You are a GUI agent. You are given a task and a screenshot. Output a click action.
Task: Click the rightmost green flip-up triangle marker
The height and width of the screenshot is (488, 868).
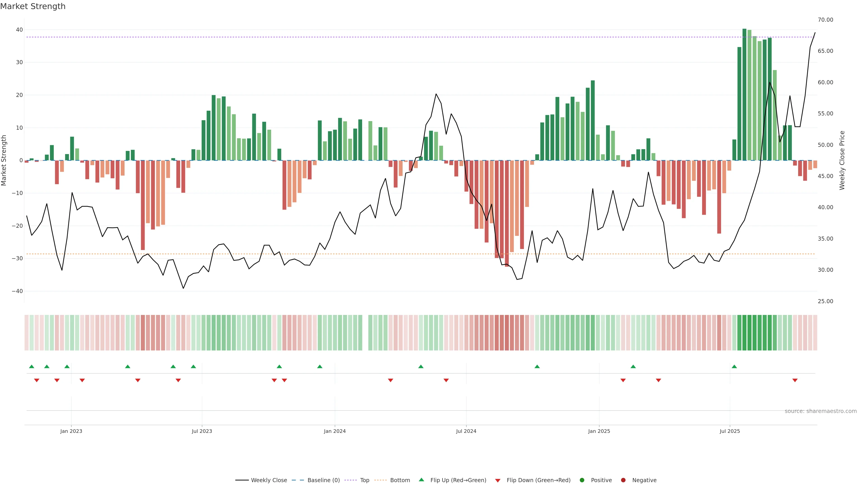(734, 366)
